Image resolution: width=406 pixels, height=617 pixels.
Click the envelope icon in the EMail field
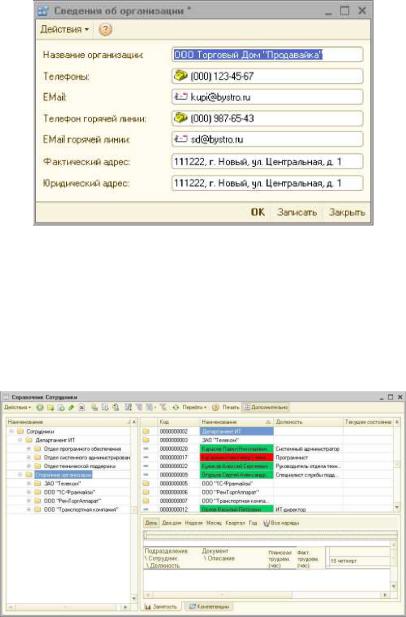tap(181, 96)
